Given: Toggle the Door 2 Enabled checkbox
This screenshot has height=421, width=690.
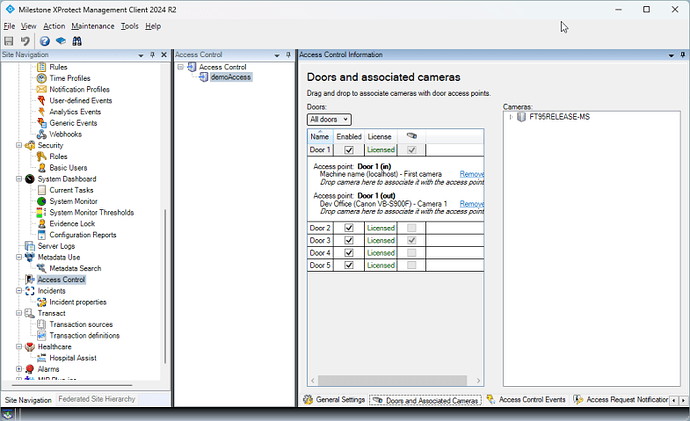Looking at the screenshot, I should point(349,228).
